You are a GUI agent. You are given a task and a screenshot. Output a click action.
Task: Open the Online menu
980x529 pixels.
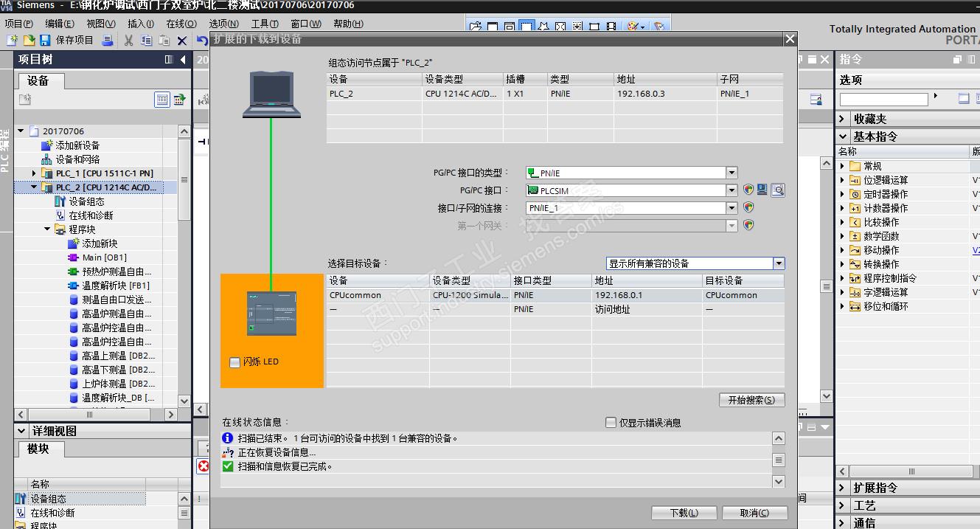[x=181, y=24]
